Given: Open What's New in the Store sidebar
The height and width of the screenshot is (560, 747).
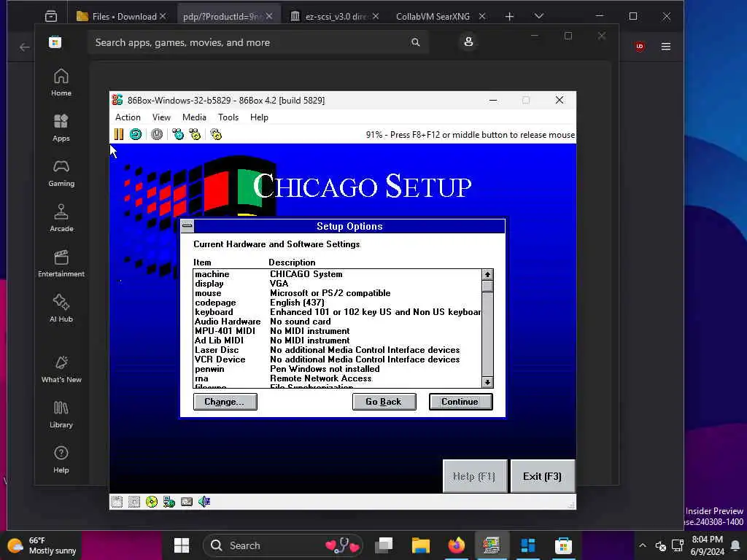Looking at the screenshot, I should coord(61,369).
